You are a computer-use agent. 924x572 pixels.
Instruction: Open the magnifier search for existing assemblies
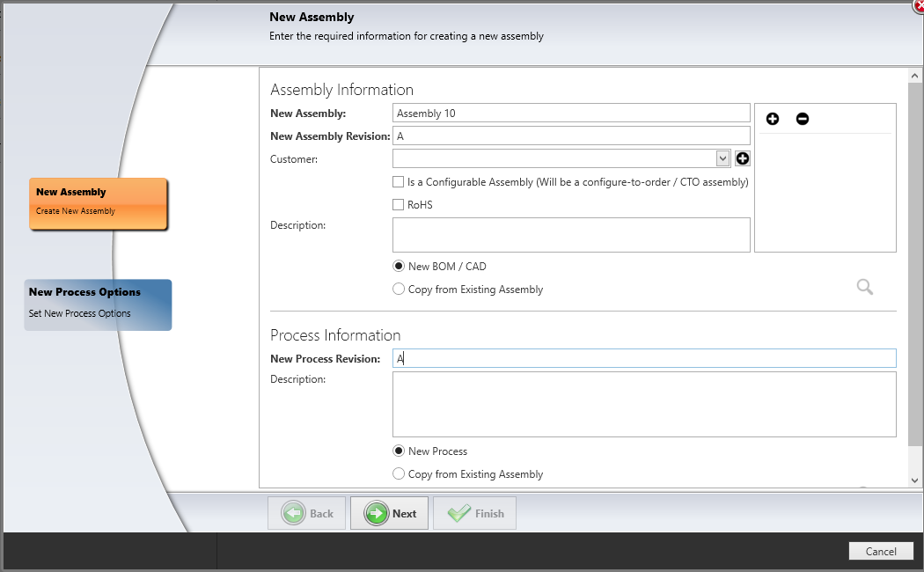pos(863,286)
